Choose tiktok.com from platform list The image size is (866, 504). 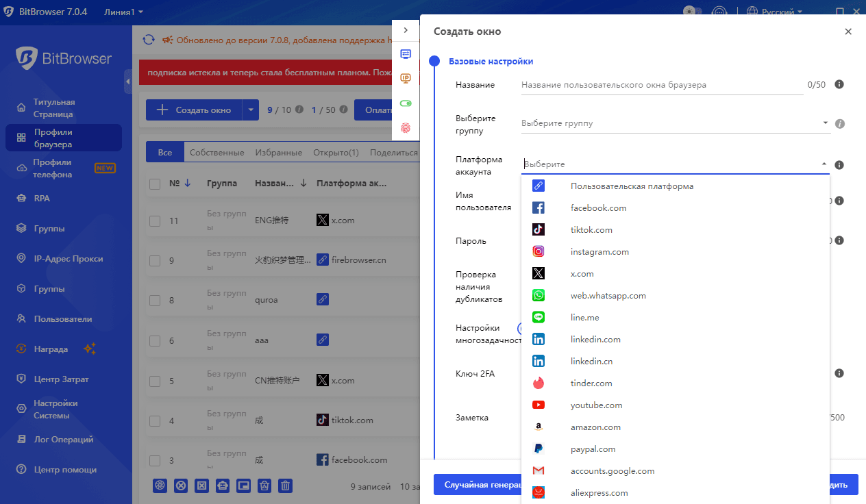[591, 230]
